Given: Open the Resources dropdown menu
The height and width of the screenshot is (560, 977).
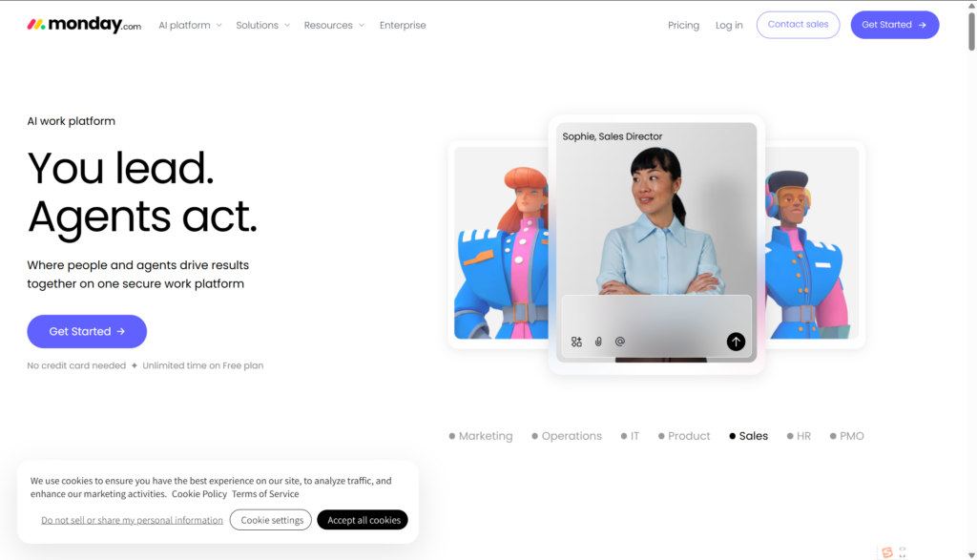Looking at the screenshot, I should coord(334,26).
